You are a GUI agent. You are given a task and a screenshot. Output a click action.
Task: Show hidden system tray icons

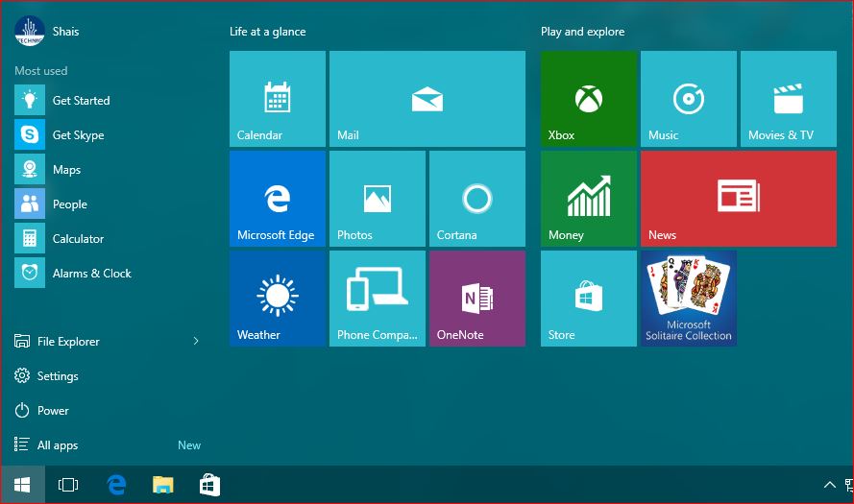829,485
